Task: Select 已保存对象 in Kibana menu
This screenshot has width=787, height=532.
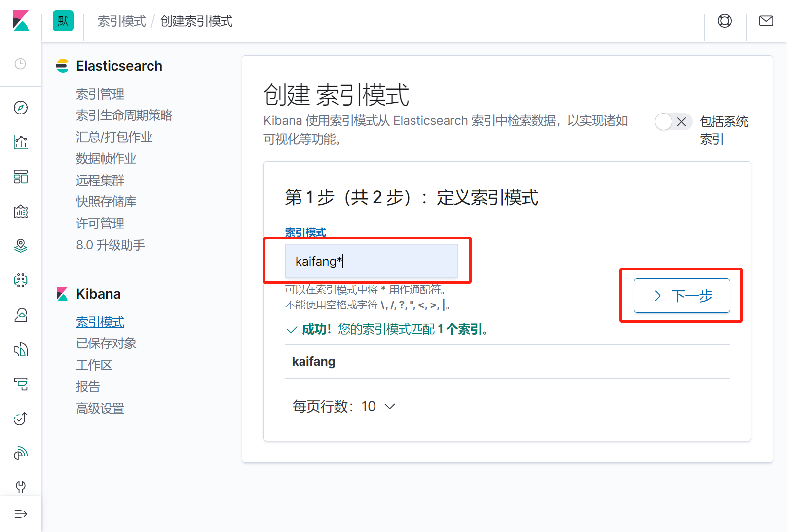Action: [106, 343]
